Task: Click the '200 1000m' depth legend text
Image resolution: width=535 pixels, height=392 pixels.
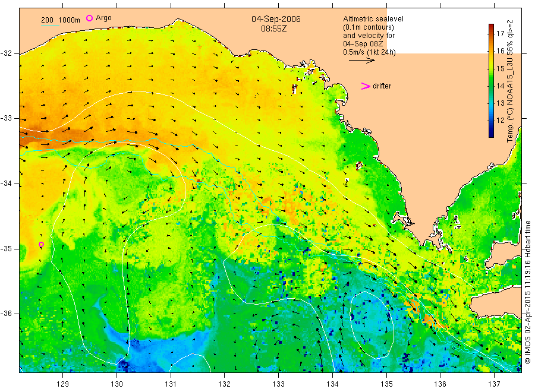Action: click(61, 20)
